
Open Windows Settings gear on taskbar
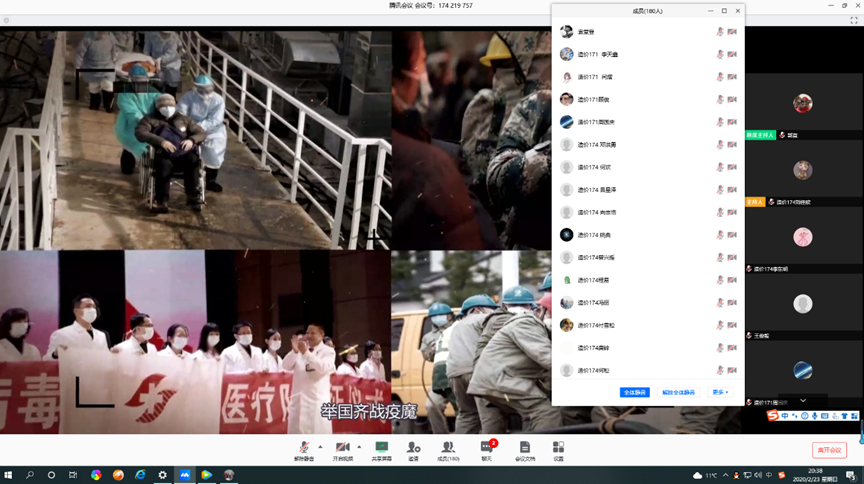pyautogui.click(x=163, y=475)
